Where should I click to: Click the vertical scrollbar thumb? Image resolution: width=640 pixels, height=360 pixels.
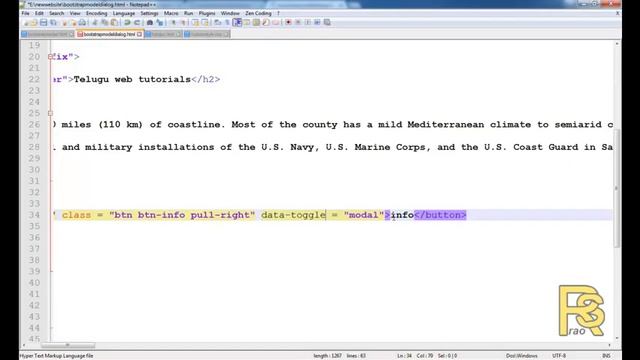click(x=617, y=188)
